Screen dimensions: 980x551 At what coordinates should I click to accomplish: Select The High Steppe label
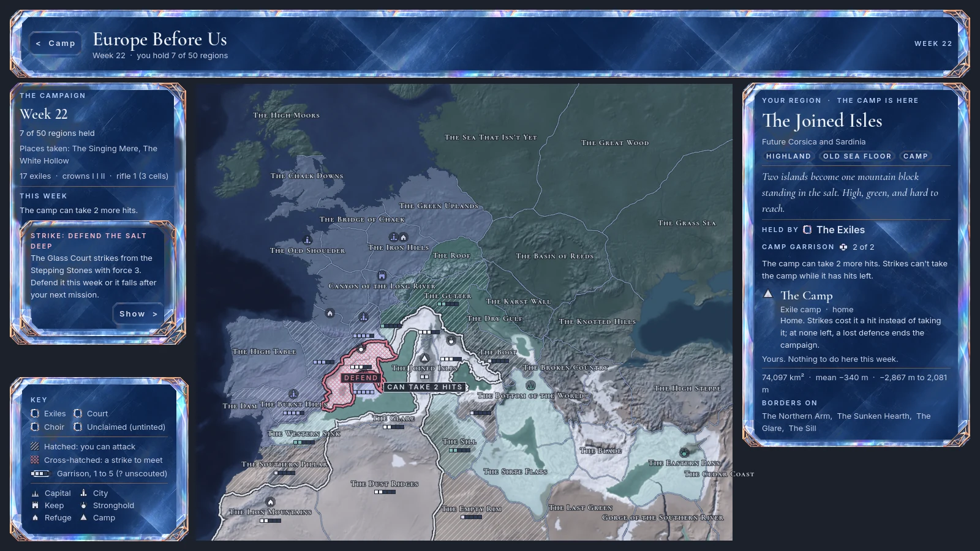point(687,388)
